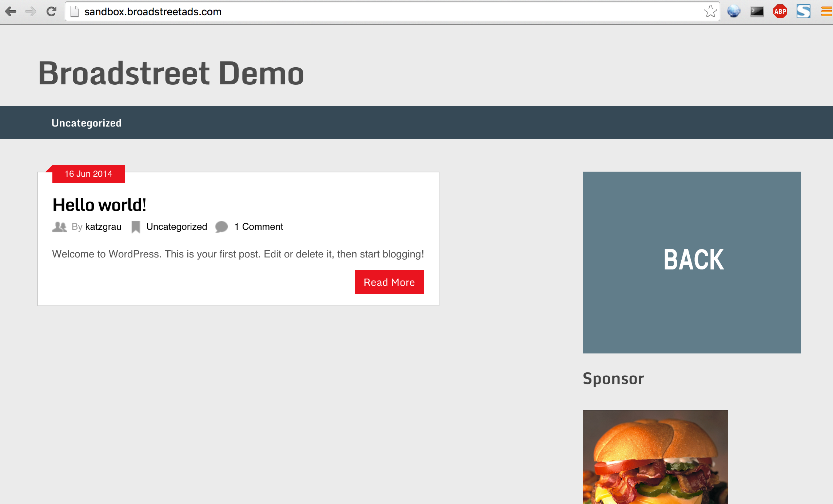Screen dimensions: 833x504
Task: Open the black terminal extension icon
Action: tap(757, 12)
